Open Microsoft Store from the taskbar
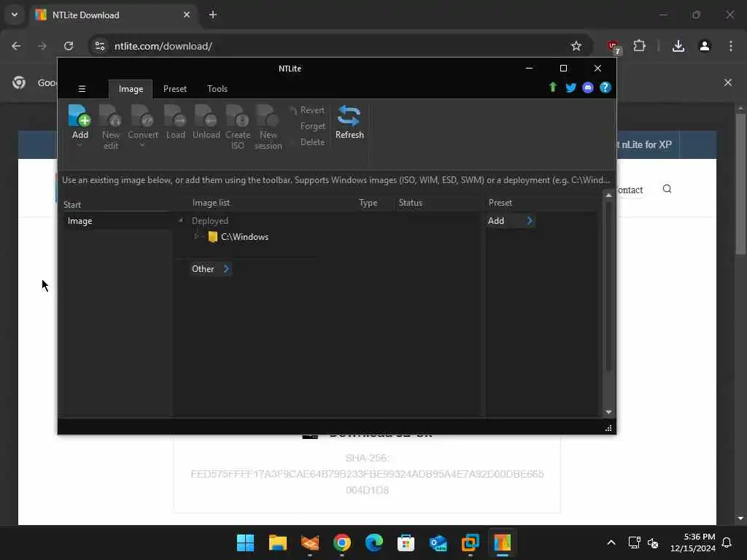Screen dimensions: 747x560 406,542
